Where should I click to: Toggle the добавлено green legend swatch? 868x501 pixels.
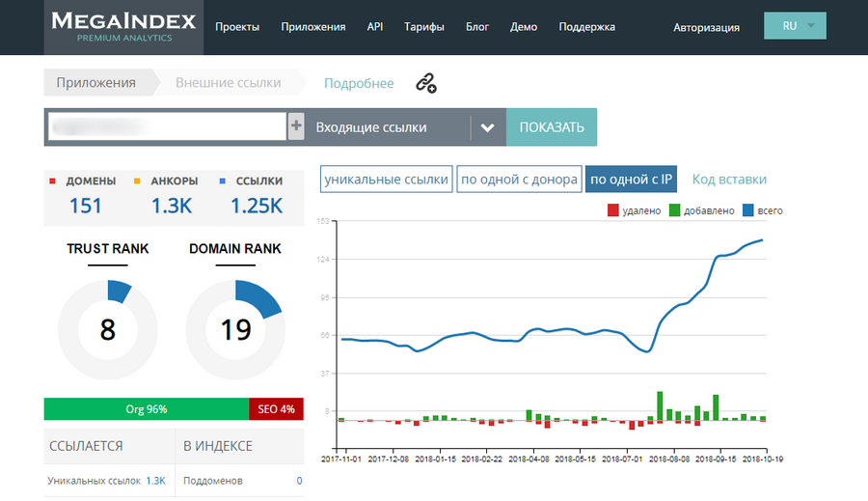point(674,210)
